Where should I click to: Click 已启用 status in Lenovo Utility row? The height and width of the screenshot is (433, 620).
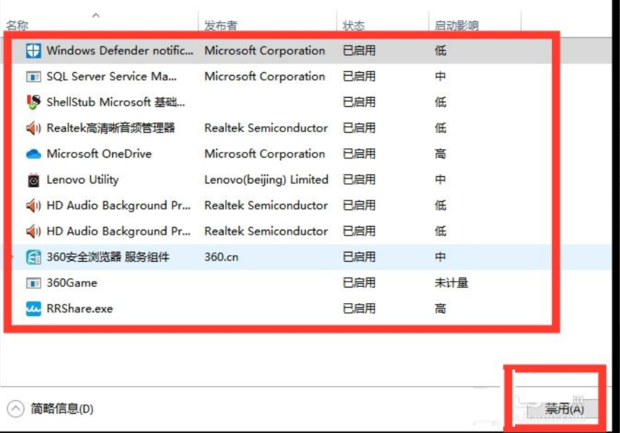359,180
